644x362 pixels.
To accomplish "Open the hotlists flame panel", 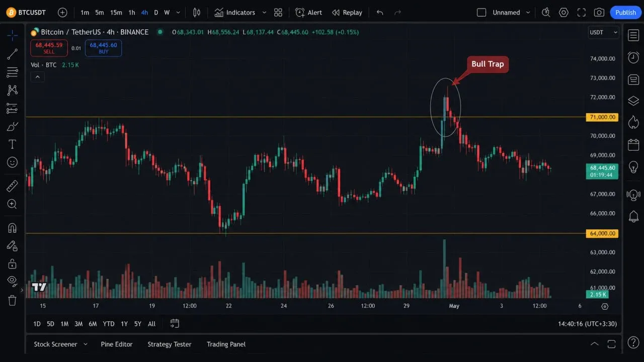I will coord(633,122).
